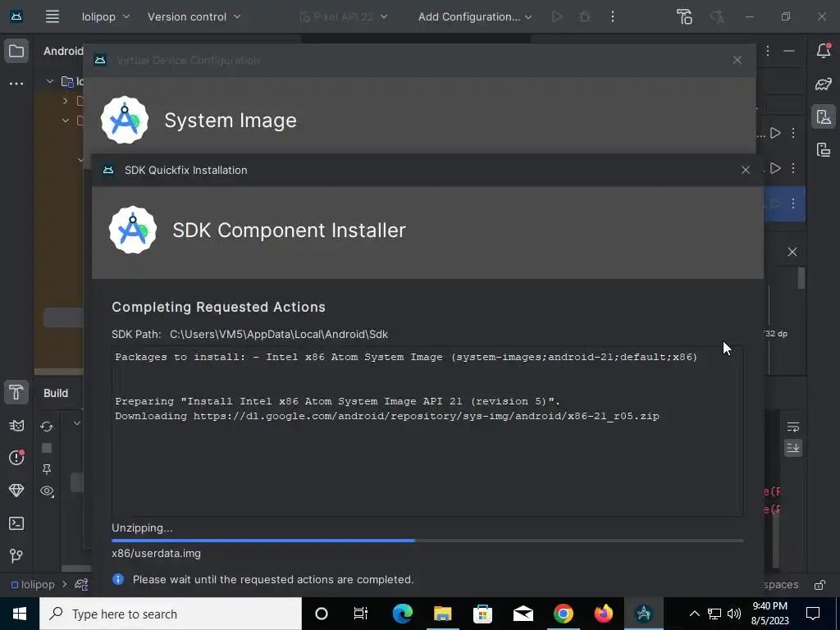Open the Device Manager tool window

[x=824, y=116]
